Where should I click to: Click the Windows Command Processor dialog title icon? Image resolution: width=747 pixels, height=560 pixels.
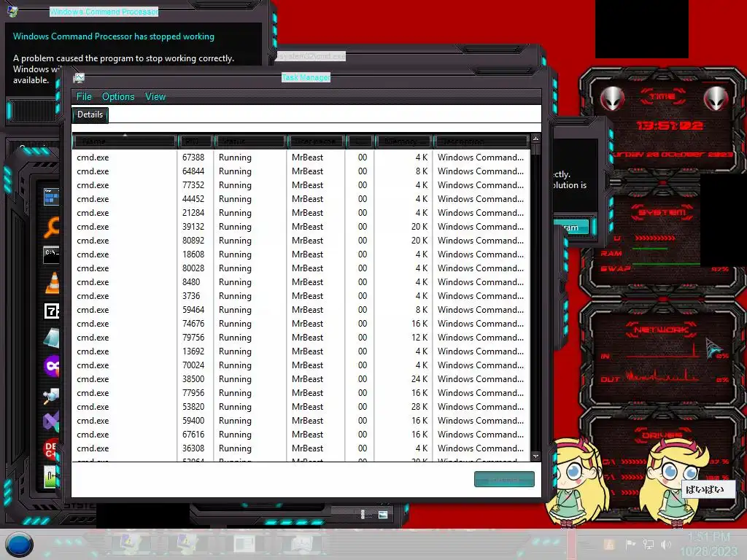click(x=12, y=11)
